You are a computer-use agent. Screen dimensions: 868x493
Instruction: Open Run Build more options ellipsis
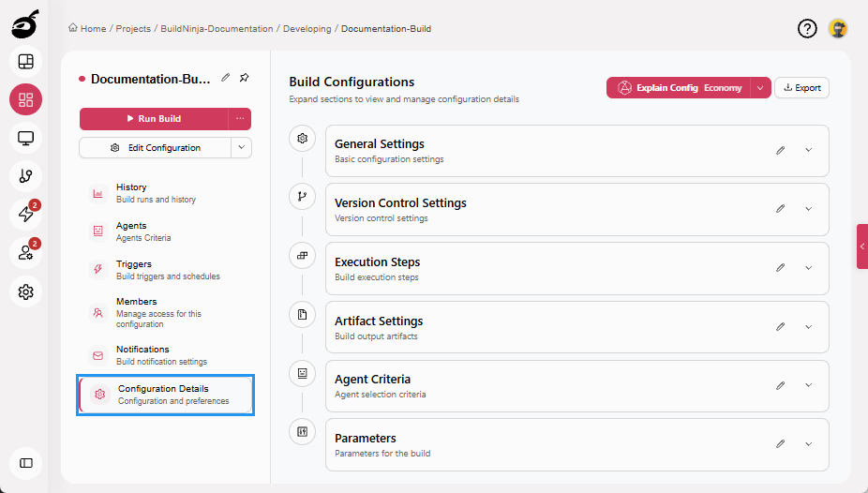tap(240, 118)
